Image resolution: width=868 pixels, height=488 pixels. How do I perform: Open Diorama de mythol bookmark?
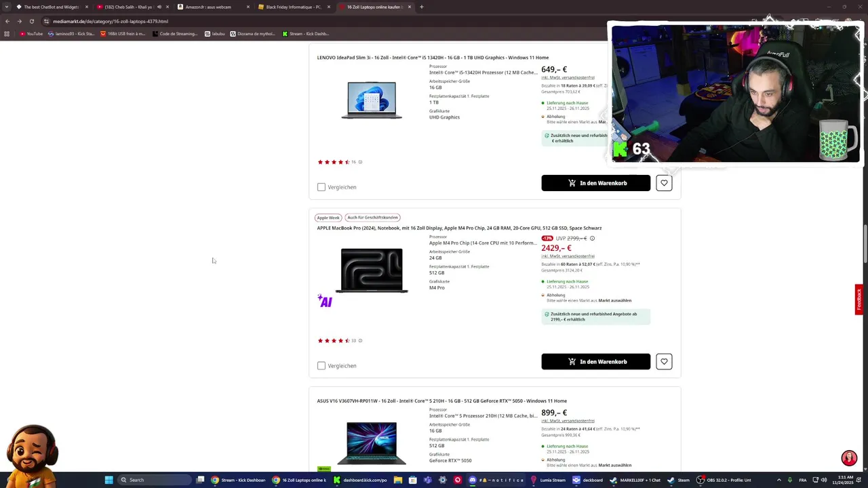(x=253, y=34)
